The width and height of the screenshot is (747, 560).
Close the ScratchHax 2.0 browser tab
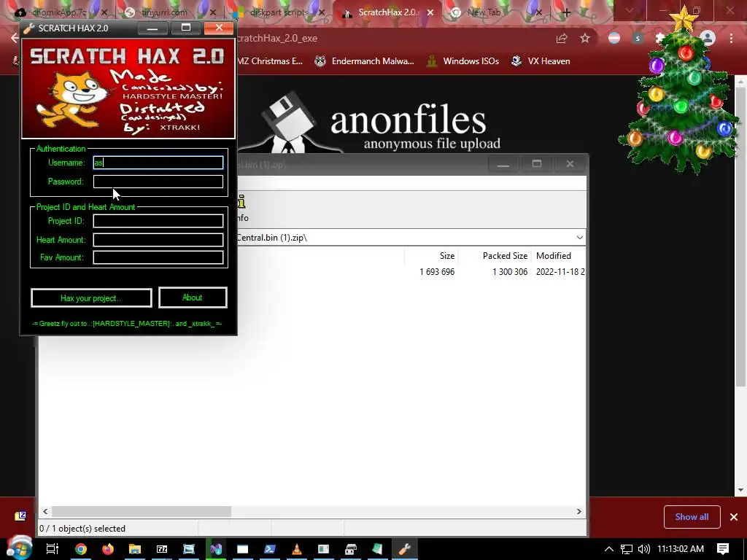[x=430, y=12]
